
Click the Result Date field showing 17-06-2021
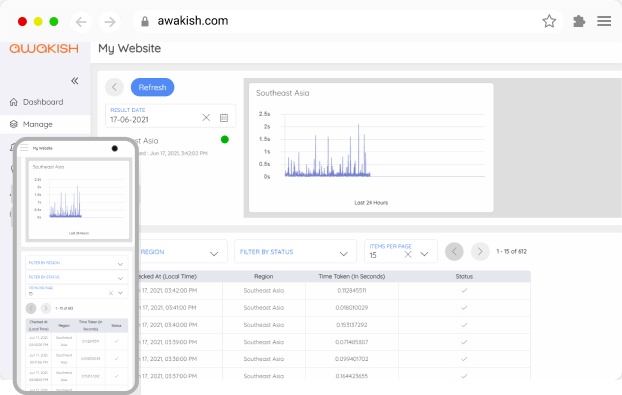point(171,116)
